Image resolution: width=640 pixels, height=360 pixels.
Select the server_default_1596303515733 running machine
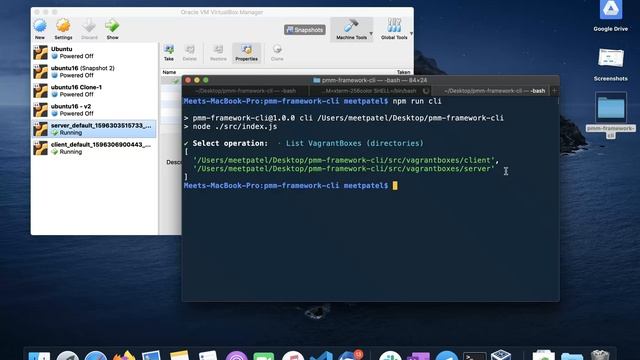pos(94,129)
